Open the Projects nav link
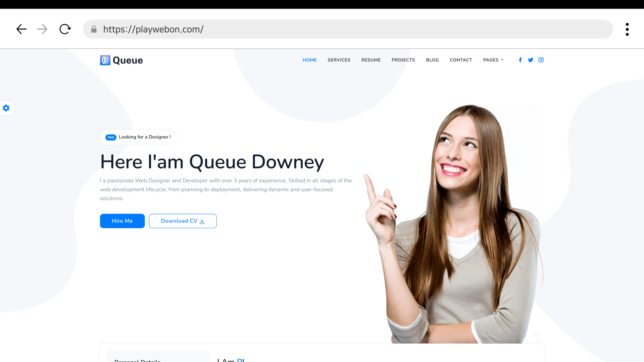This screenshot has height=362, width=644. click(x=403, y=60)
